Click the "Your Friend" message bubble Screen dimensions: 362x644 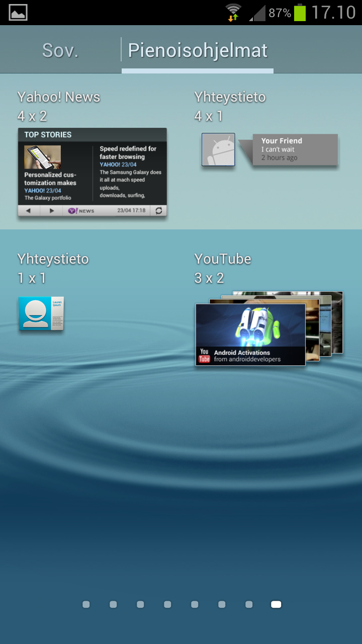tap(294, 149)
